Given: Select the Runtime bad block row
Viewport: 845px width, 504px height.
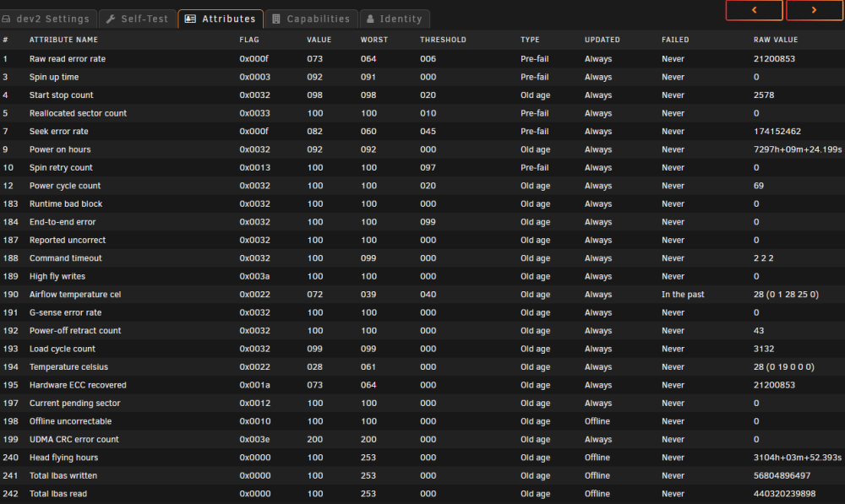Looking at the screenshot, I should [422, 204].
